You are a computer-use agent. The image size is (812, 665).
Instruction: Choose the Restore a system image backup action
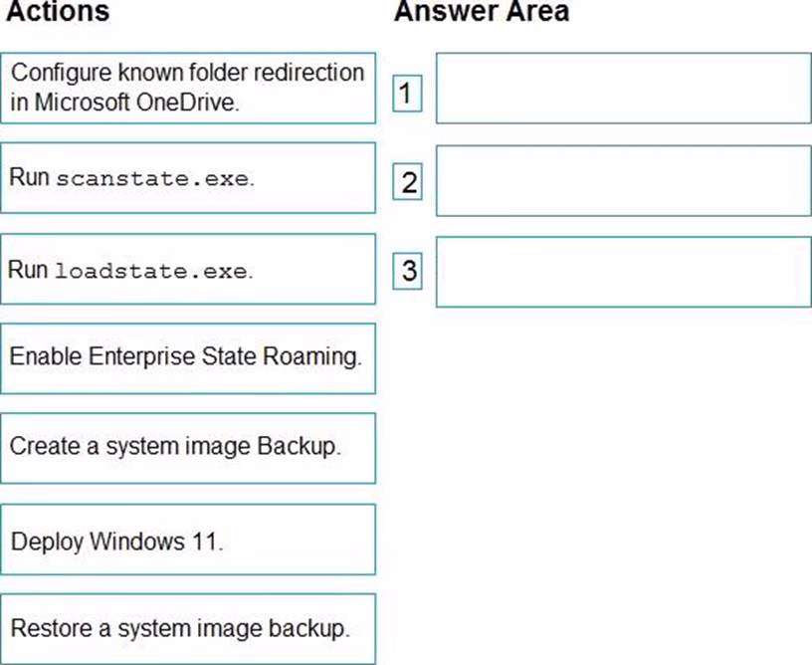pos(188,628)
